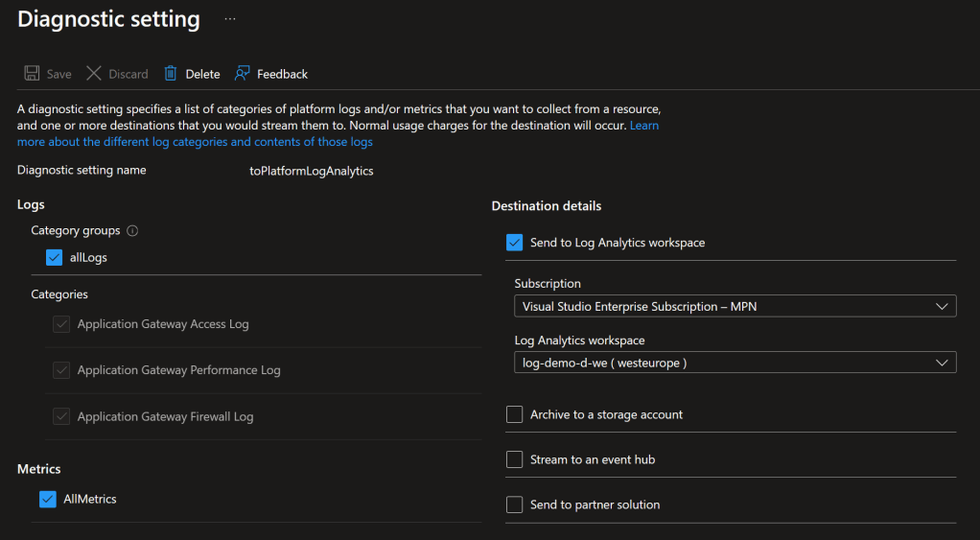Enable Send to partner solution
Viewport: 980px width, 540px height.
[515, 505]
